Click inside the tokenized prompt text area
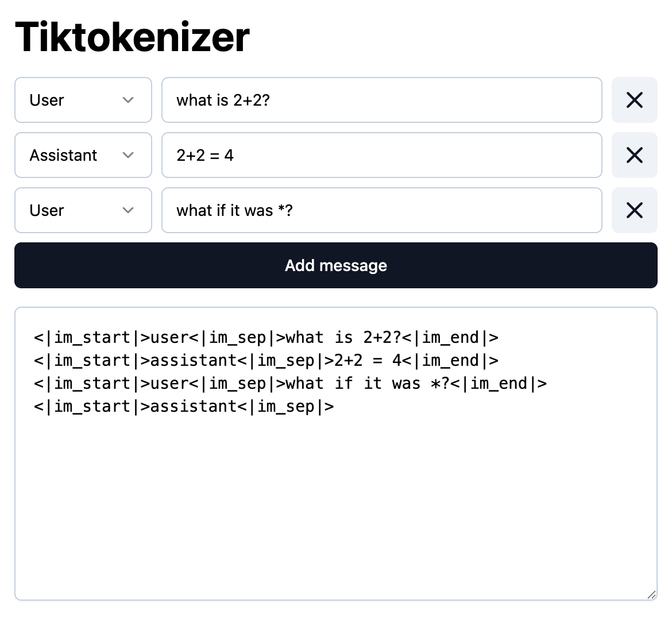This screenshot has width=672, height=634. point(336,454)
